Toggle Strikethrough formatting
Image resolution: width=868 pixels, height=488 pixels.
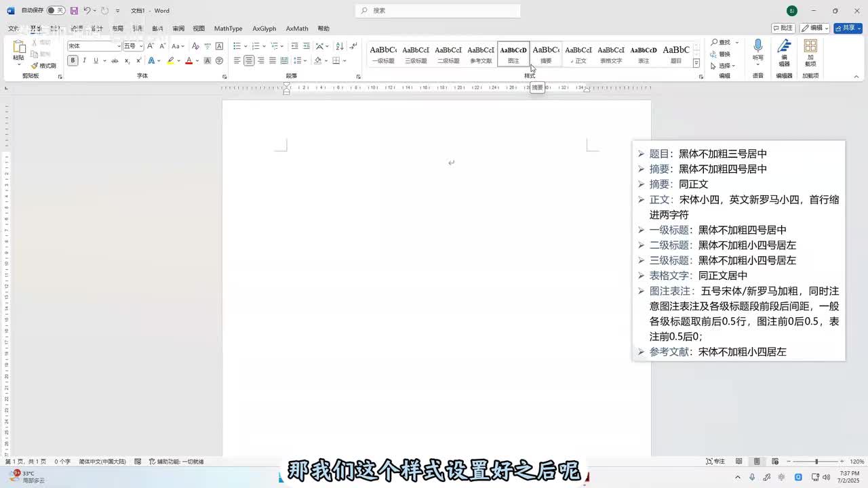pos(115,60)
